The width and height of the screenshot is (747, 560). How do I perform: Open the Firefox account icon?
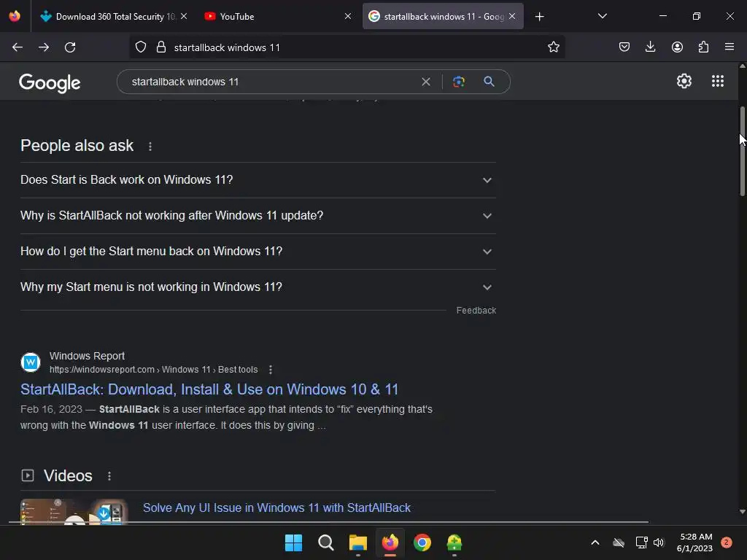pos(677,47)
